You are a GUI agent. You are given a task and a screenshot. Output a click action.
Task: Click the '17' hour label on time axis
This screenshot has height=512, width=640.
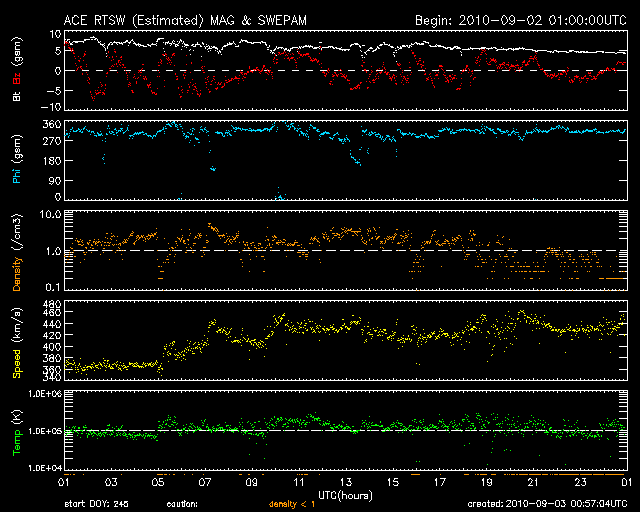coord(440,483)
